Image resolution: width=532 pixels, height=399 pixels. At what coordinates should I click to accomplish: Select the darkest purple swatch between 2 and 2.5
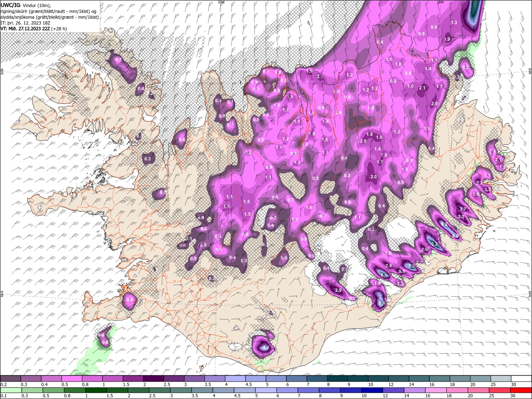click(x=153, y=379)
